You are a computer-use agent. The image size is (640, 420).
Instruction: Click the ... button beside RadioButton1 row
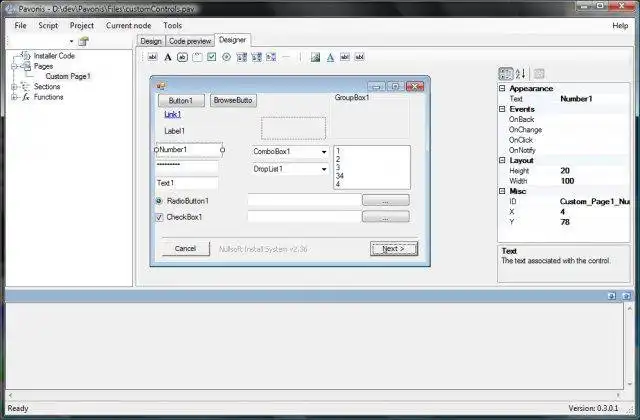[x=386, y=200]
